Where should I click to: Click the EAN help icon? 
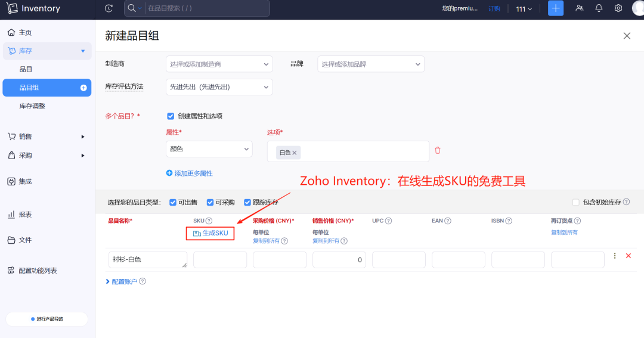[x=448, y=221]
